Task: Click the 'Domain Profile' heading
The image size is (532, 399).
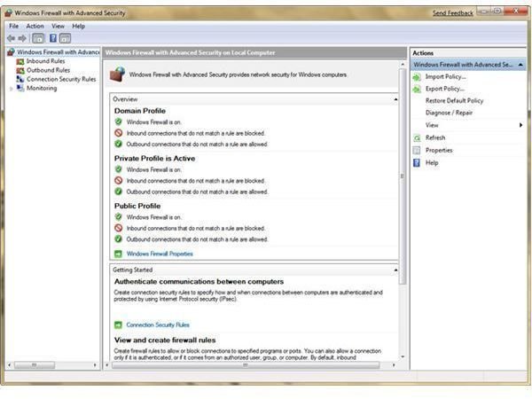Action: click(140, 111)
